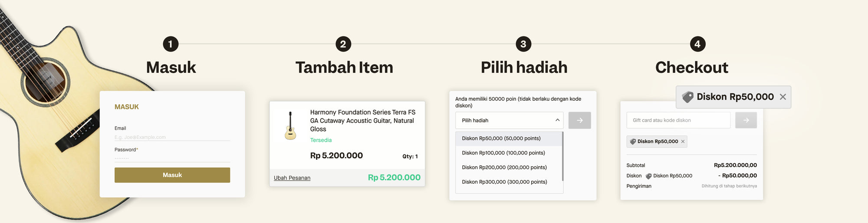868x223 pixels.
Task: Collapse dropdown using the chevron arrow
Action: pos(557,120)
